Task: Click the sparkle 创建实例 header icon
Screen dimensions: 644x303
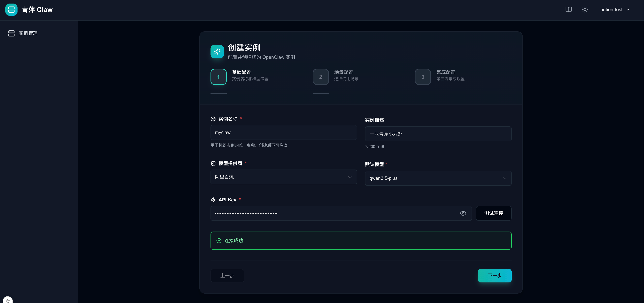Action: point(217,52)
